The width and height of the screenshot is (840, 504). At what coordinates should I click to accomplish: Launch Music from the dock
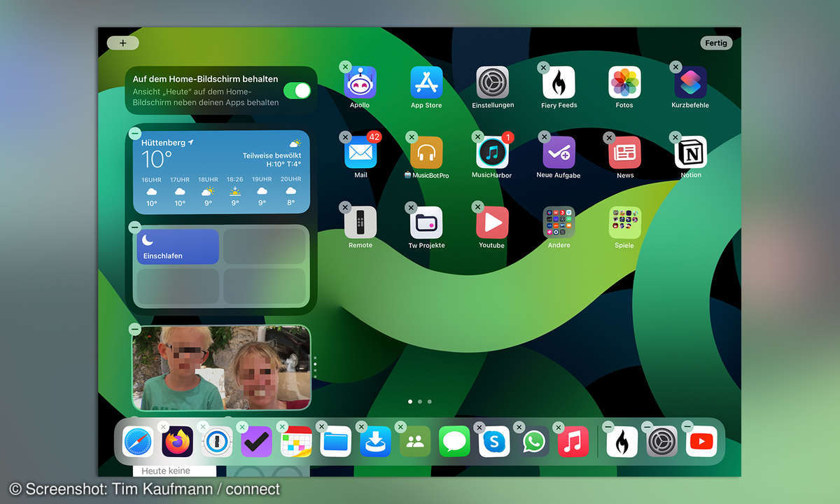click(573, 442)
